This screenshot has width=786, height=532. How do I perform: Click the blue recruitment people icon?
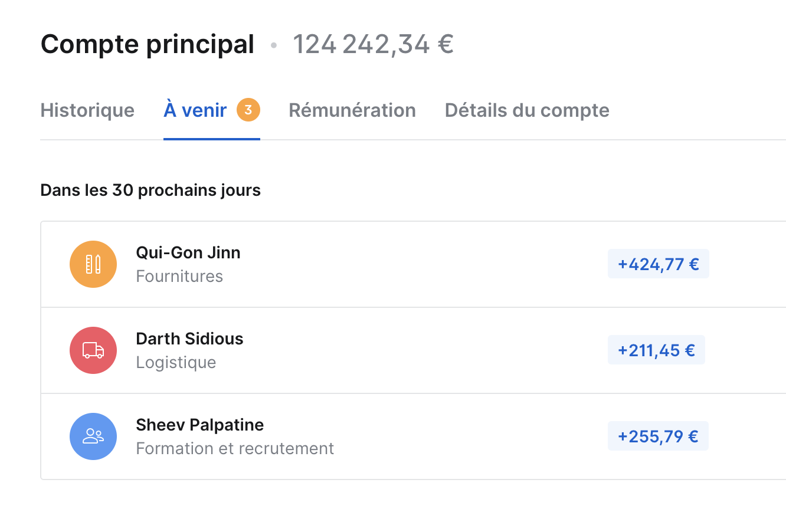(x=93, y=436)
